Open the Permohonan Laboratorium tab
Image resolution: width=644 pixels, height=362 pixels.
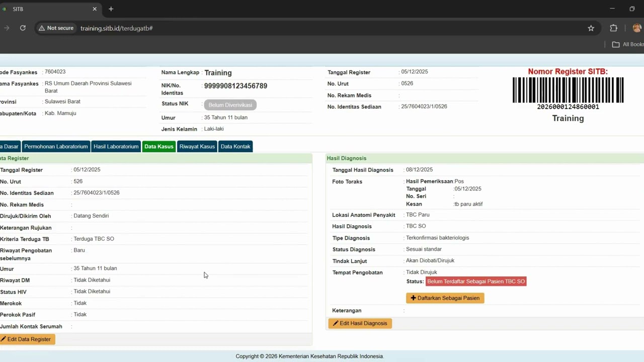[x=56, y=146]
